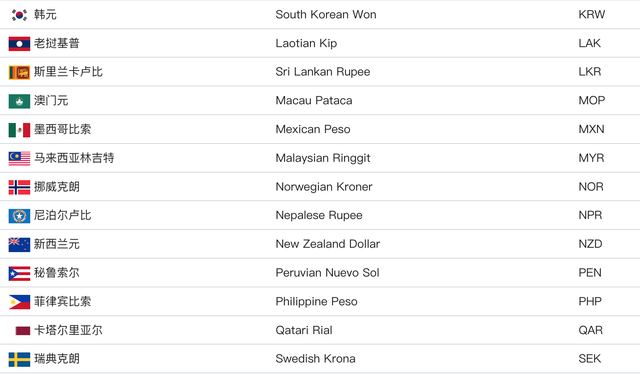
Task: Click the Mexico flag icon
Action: [19, 130]
